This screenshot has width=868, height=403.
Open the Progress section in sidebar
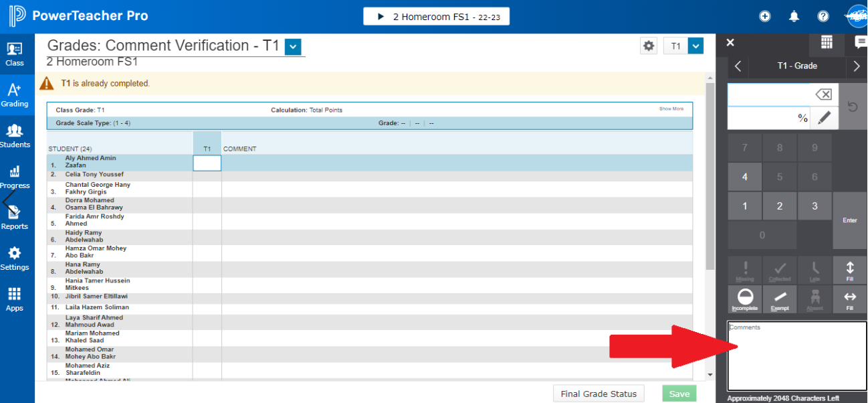tap(15, 177)
